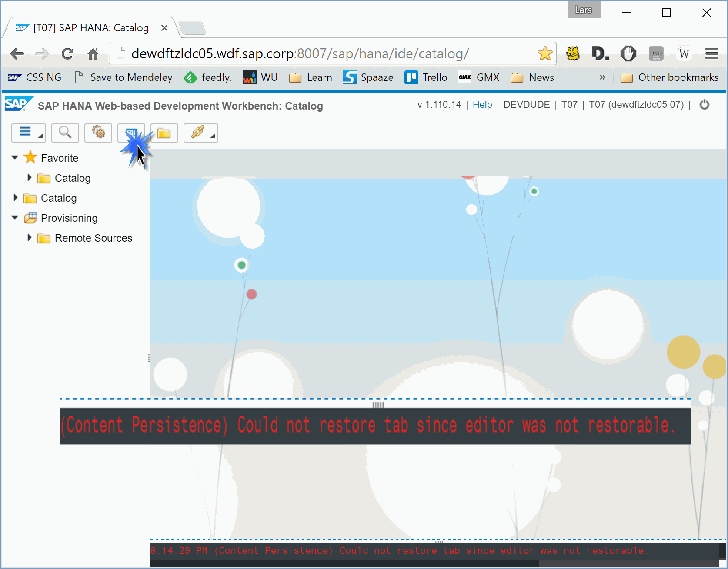Click the gray Netflix extension icon
This screenshot has height=569, width=728.
[x=656, y=53]
